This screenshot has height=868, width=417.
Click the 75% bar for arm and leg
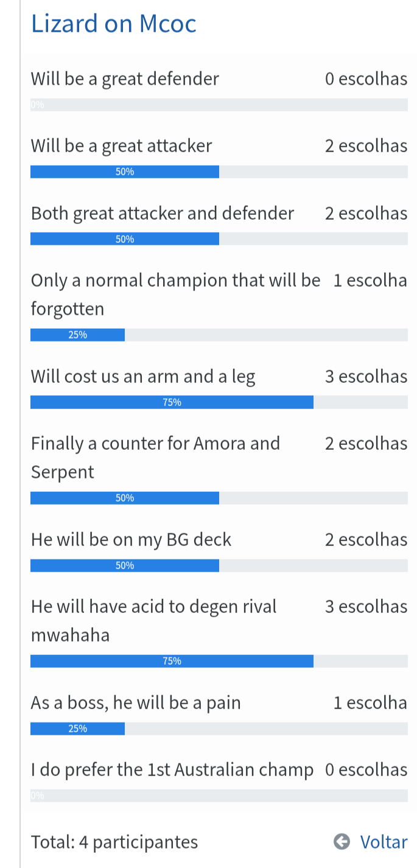[x=172, y=402]
